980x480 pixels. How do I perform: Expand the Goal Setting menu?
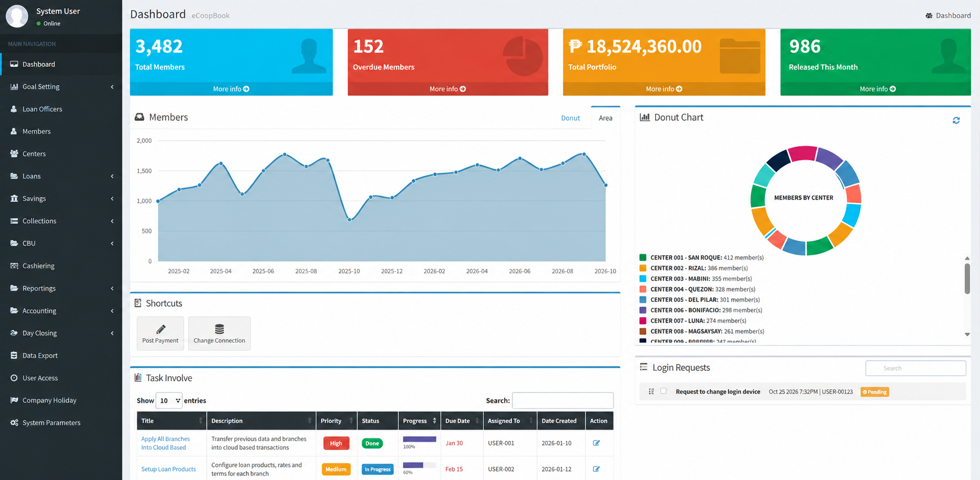tap(61, 86)
